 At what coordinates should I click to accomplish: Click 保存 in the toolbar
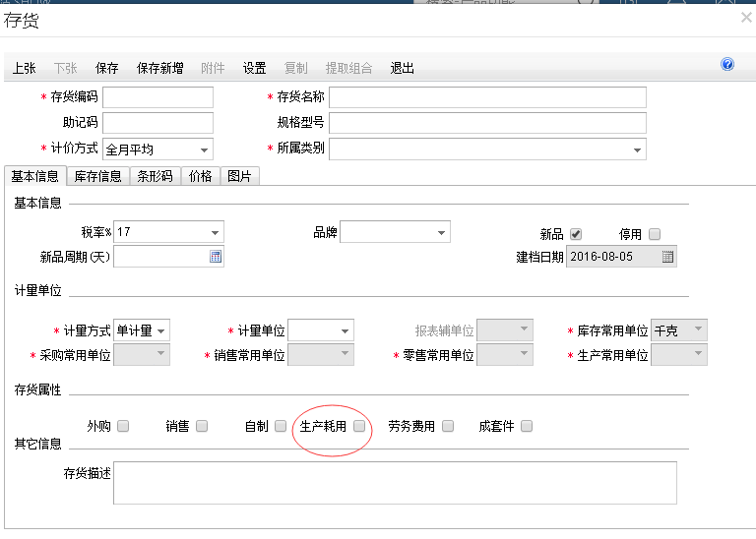(x=107, y=68)
